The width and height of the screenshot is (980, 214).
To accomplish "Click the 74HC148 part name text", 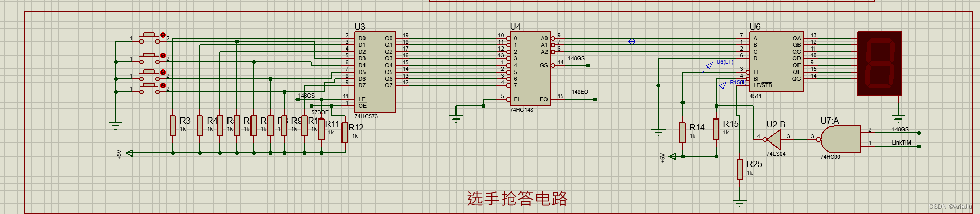I will pyautogui.click(x=521, y=110).
